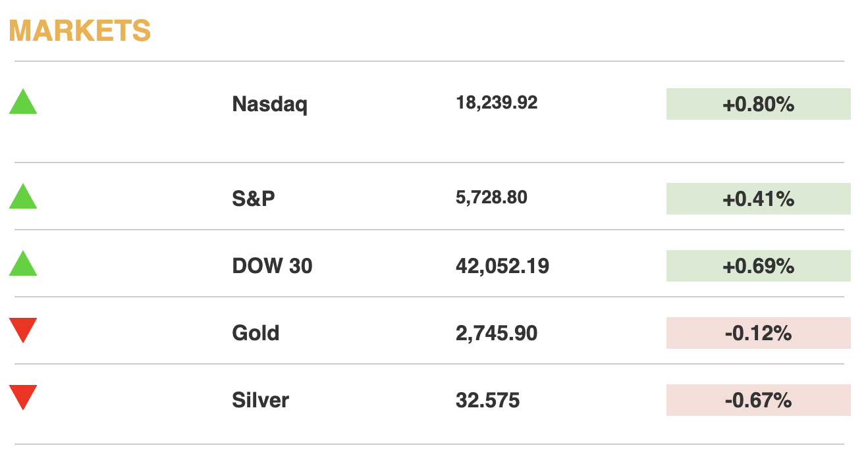Open the MARKETS section heading

pos(80,31)
